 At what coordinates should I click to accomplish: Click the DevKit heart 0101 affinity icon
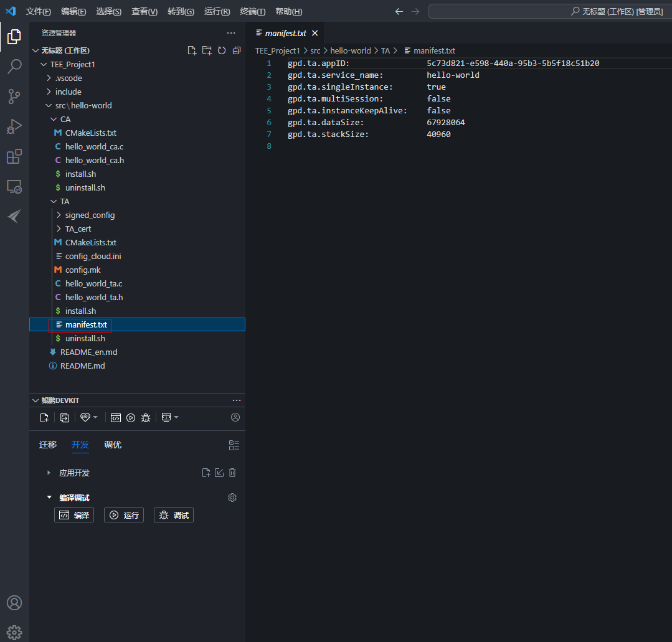click(x=85, y=417)
